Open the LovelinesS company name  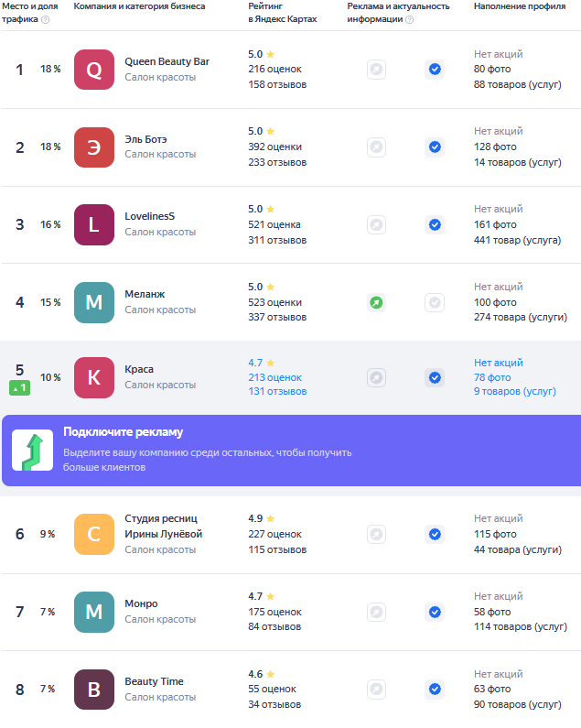coord(149,216)
